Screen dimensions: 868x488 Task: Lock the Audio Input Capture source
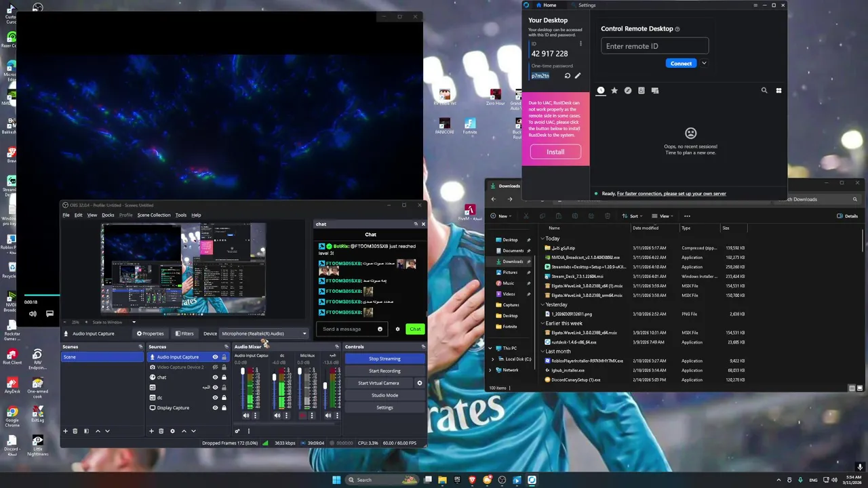pyautogui.click(x=224, y=357)
